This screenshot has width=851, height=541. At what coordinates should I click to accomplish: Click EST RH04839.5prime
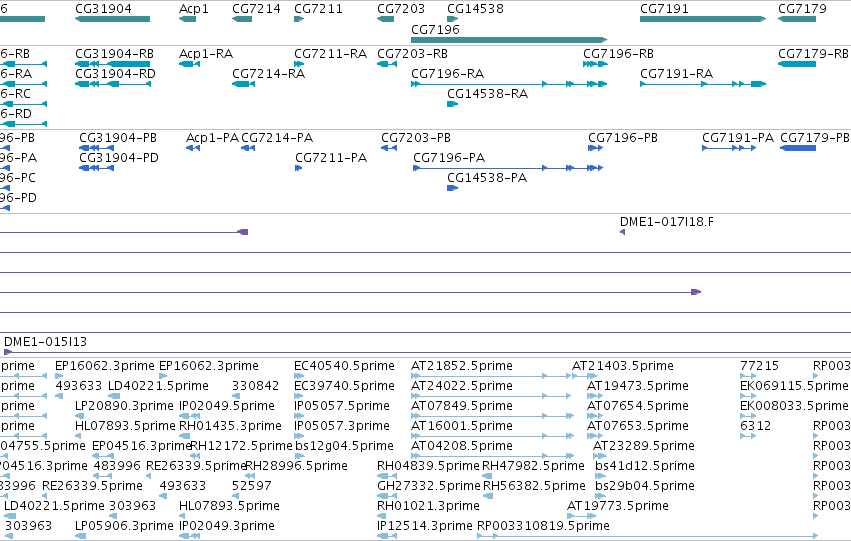pyautogui.click(x=428, y=466)
